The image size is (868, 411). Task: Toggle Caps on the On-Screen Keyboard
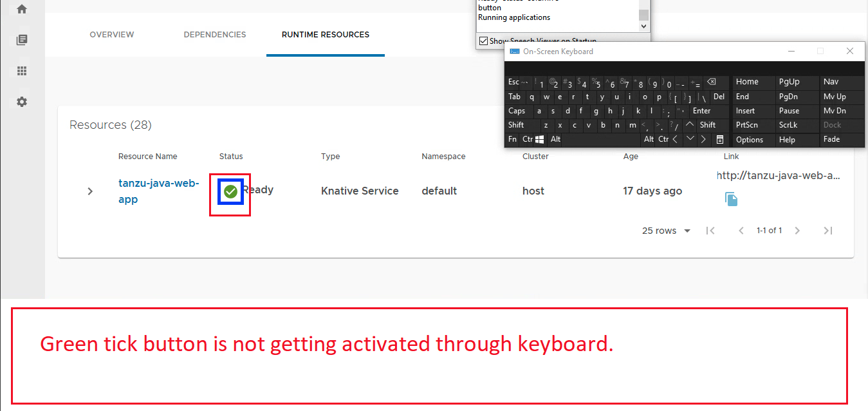pyautogui.click(x=517, y=111)
